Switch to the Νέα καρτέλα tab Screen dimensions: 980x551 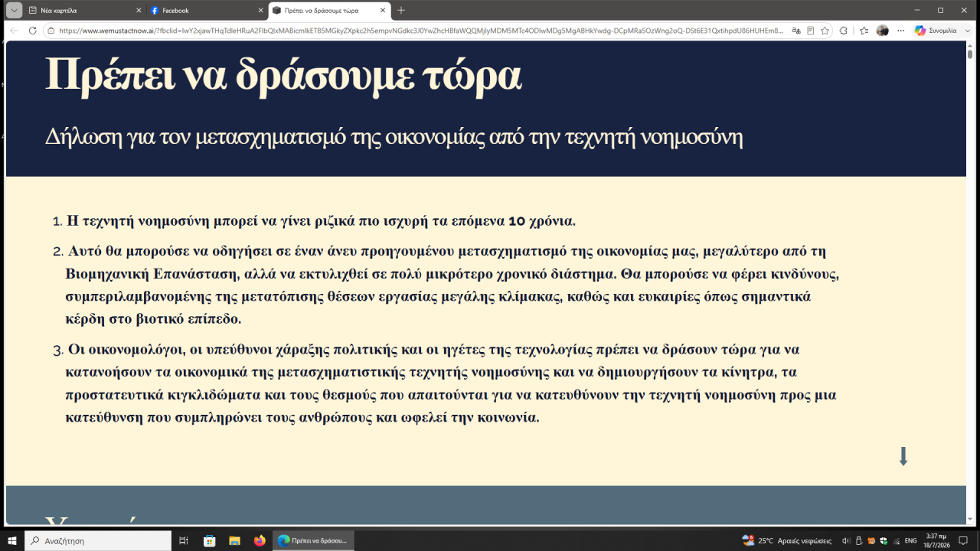(85, 11)
